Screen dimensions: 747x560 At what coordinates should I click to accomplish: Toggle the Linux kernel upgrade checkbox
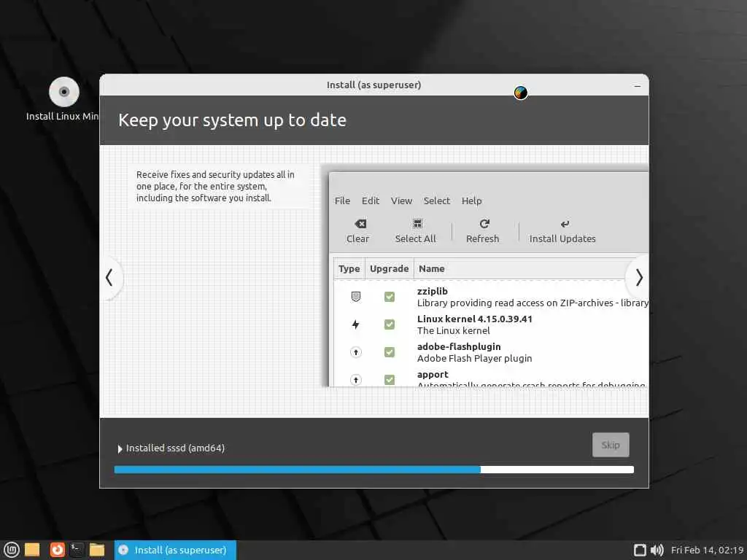pos(390,324)
